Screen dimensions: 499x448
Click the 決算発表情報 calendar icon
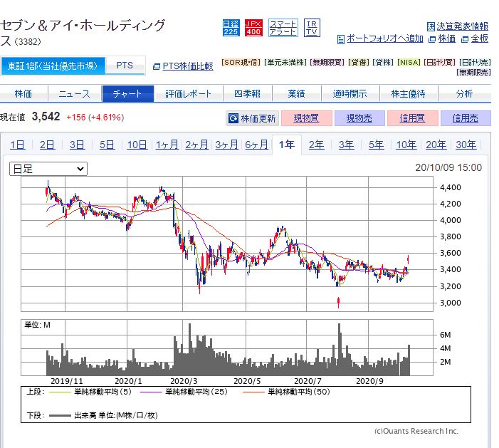431,26
